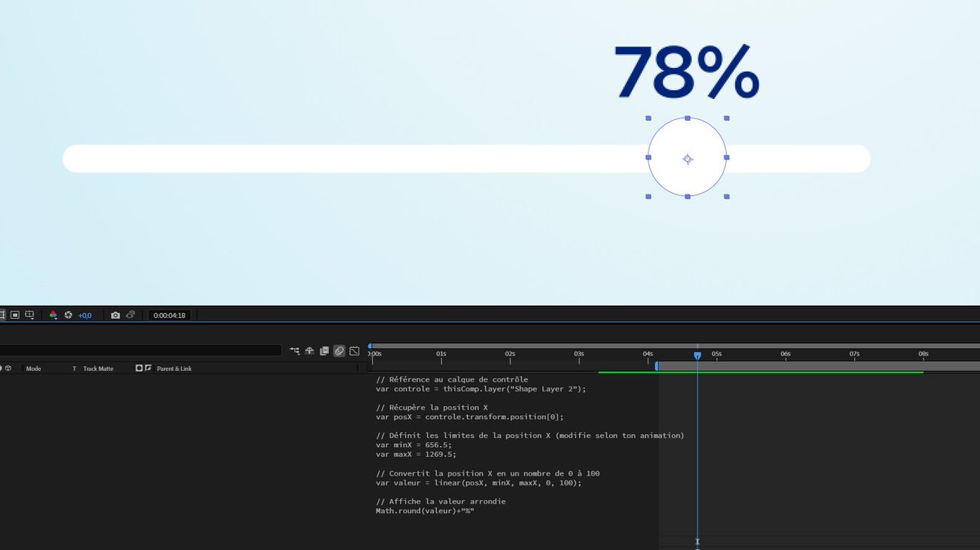Click the line with thisComp.layer("Shape Layer 2")
980x550 pixels.
[x=481, y=389]
